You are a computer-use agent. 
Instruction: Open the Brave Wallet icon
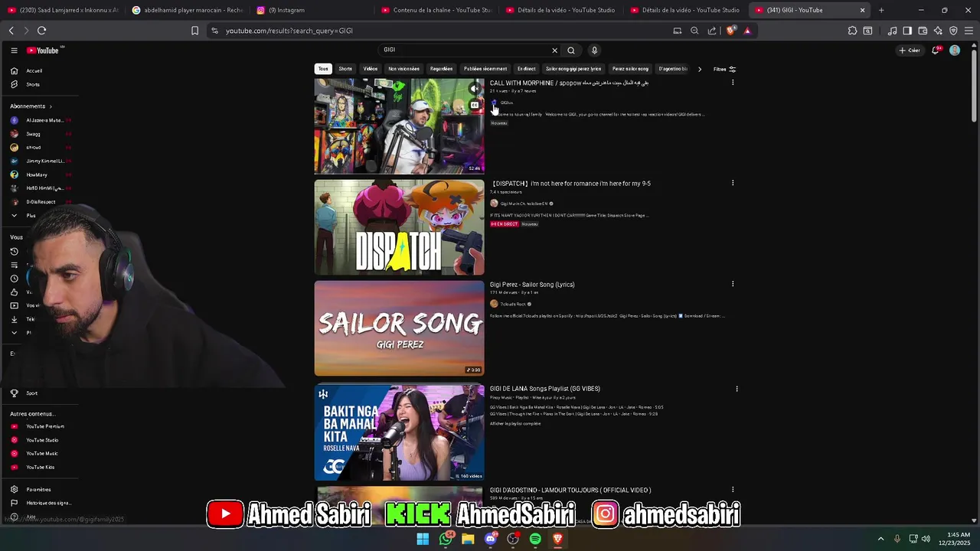923,31
